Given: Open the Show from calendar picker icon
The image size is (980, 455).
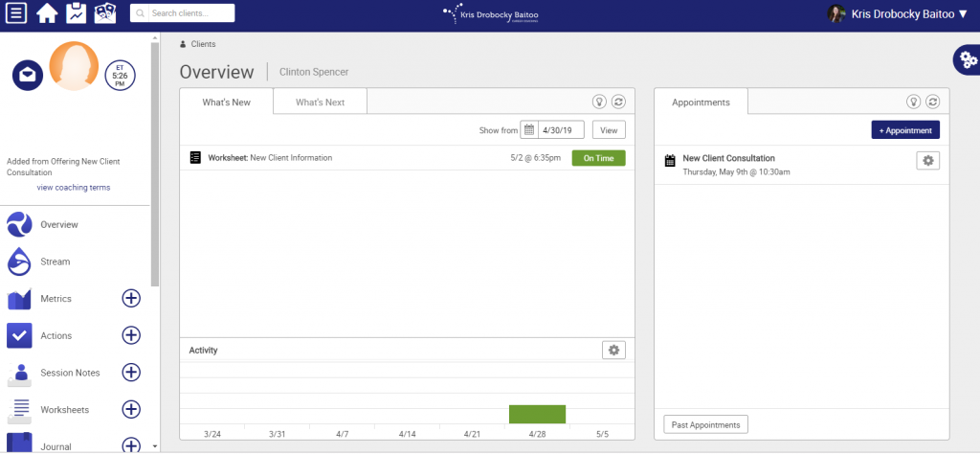Looking at the screenshot, I should [x=528, y=130].
